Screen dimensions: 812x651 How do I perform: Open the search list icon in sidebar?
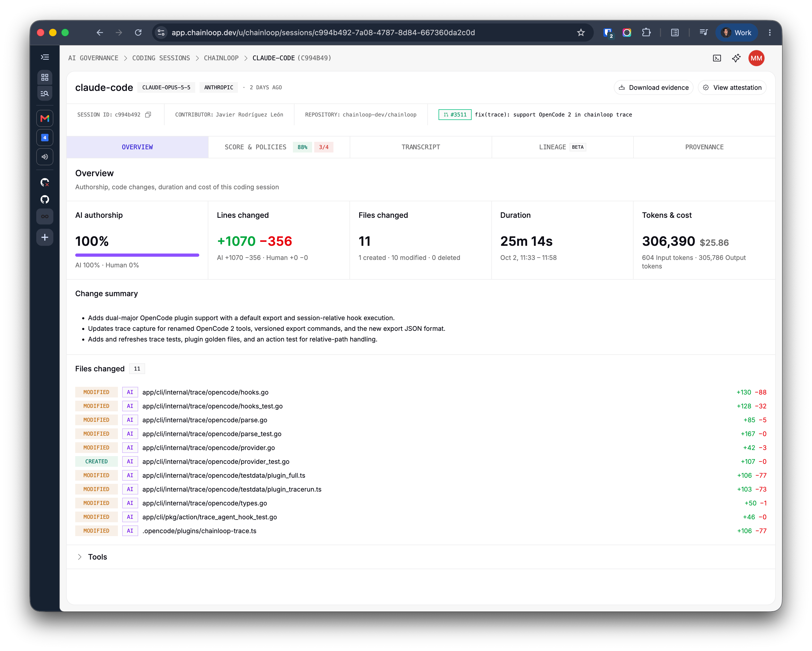pyautogui.click(x=45, y=93)
